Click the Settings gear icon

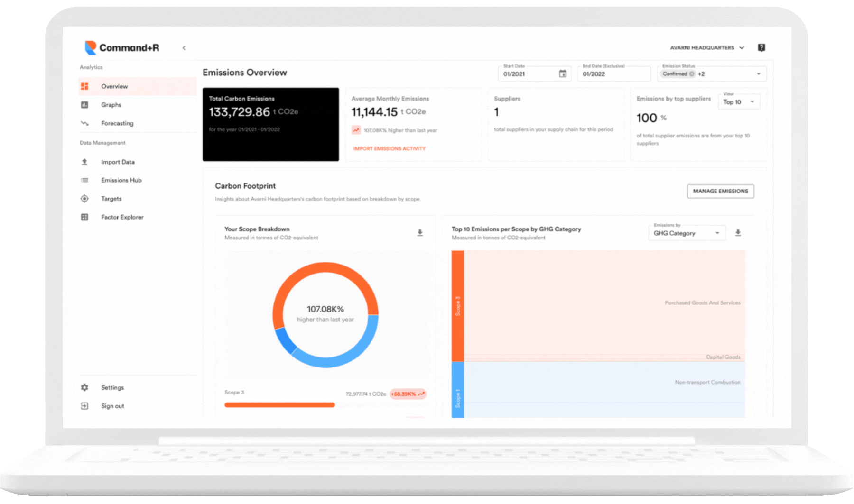click(x=84, y=387)
